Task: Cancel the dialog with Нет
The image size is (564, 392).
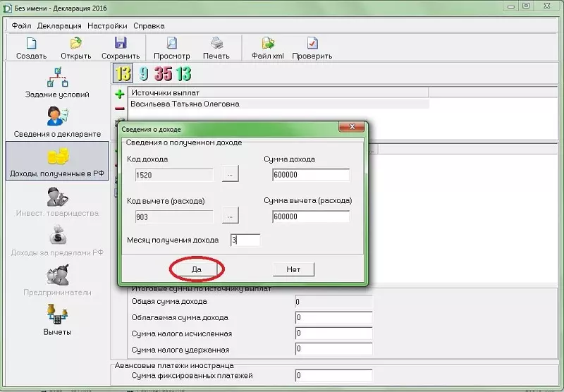Action: point(293,269)
